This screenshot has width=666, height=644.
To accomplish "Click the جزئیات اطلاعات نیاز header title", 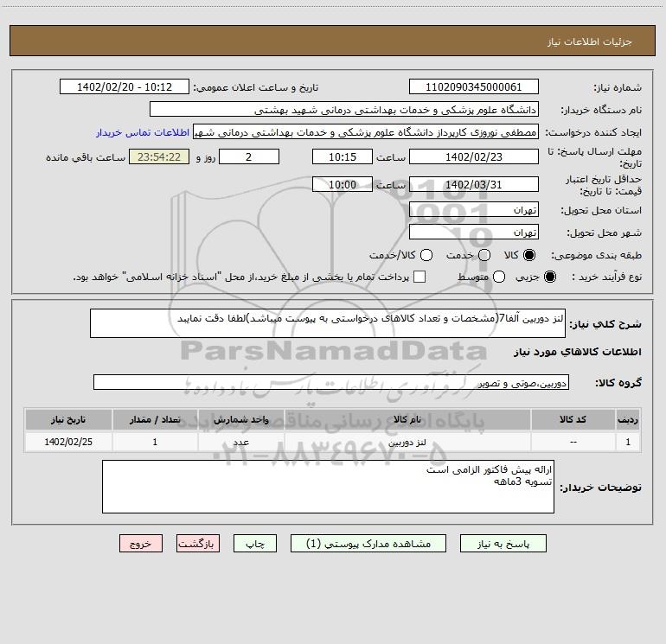I will pos(590,41).
